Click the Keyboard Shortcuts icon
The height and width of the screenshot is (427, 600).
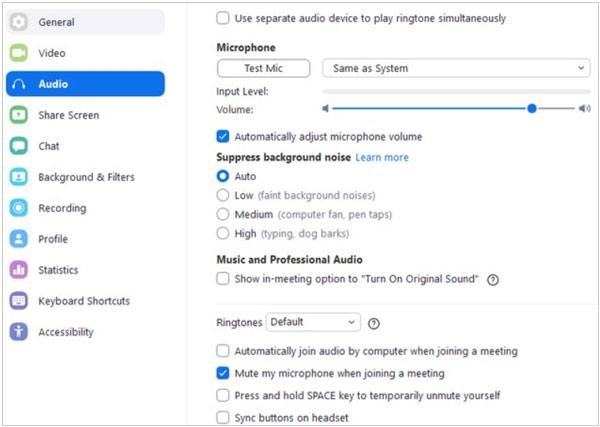pyautogui.click(x=18, y=301)
